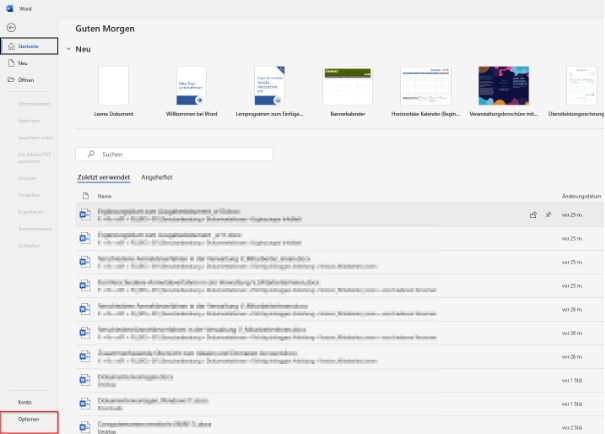Switch to the Angeheftet tab
The image size is (605, 434).
pyautogui.click(x=157, y=177)
